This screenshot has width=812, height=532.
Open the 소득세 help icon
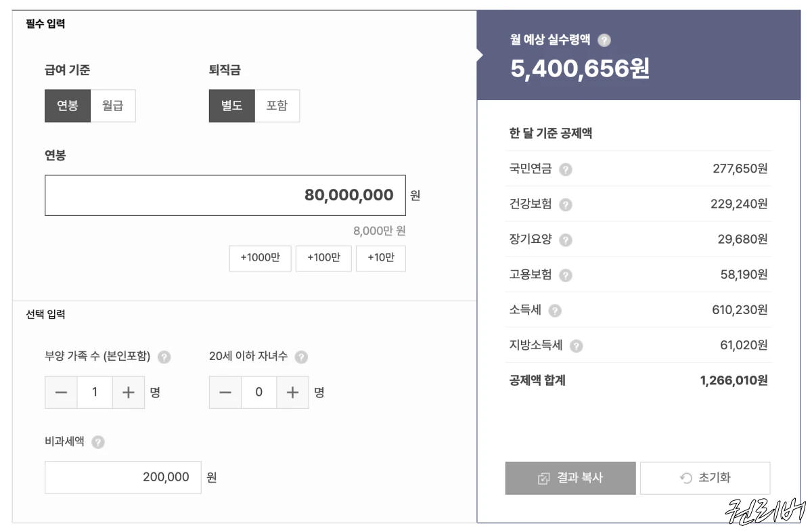click(554, 310)
